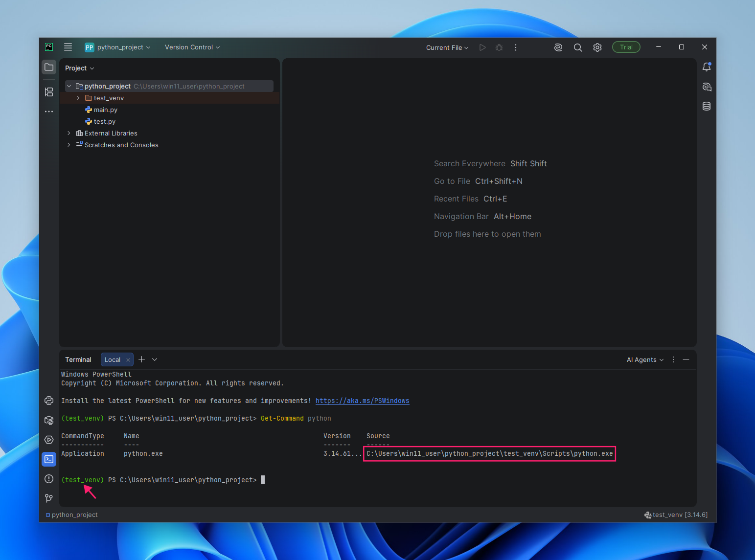Viewport: 755px width, 560px height.
Task: Click python_project in the status bar breadcrumb
Action: [x=71, y=515]
